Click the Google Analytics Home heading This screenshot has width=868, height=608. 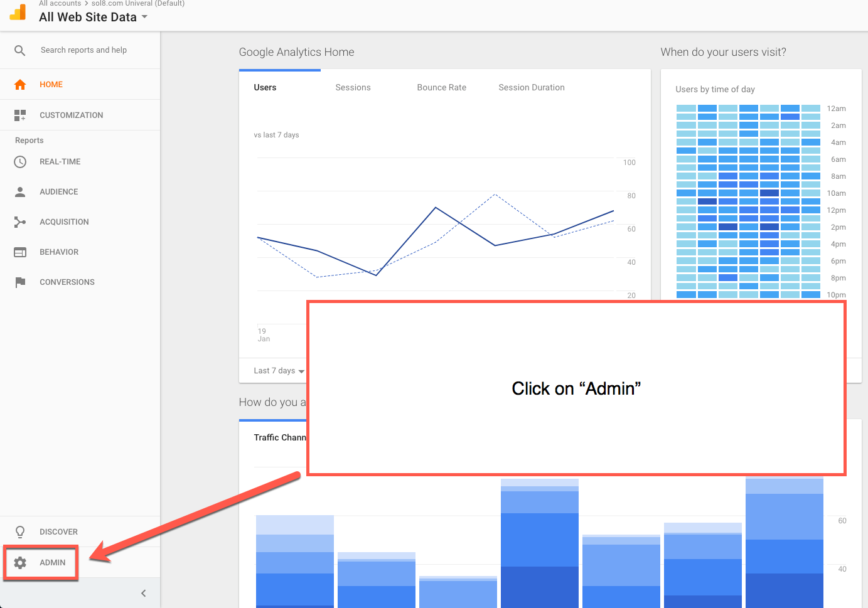[296, 52]
